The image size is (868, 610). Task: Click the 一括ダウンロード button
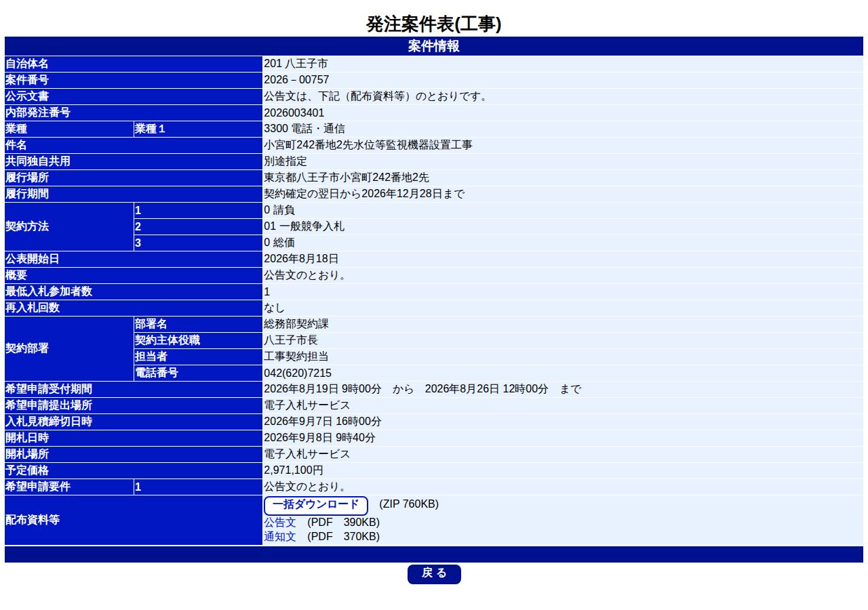click(316, 506)
